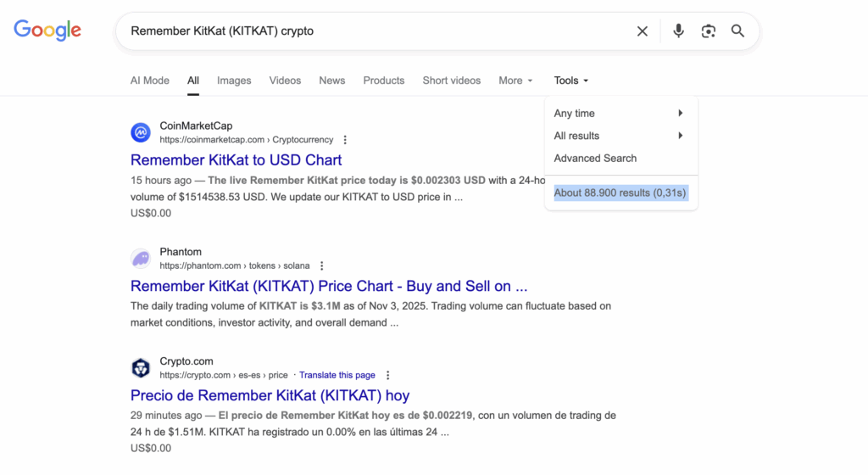The width and height of the screenshot is (868, 475).
Task: Collapse the Tools menu
Action: point(570,81)
